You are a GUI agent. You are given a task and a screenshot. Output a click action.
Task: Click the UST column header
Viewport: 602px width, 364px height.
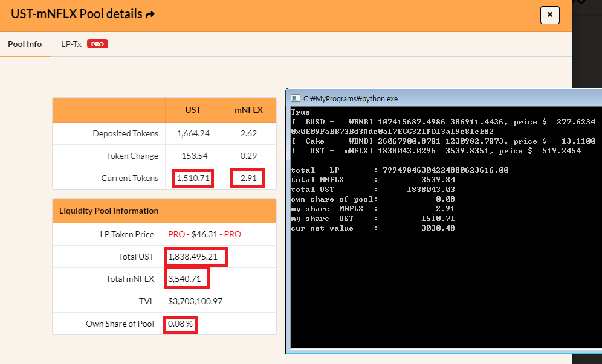(x=193, y=110)
